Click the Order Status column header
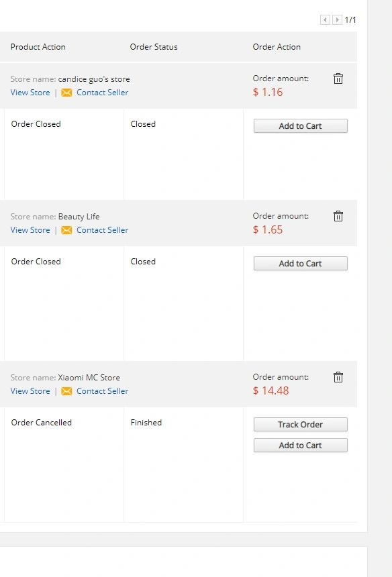The height and width of the screenshot is (577, 392). pyautogui.click(x=154, y=47)
